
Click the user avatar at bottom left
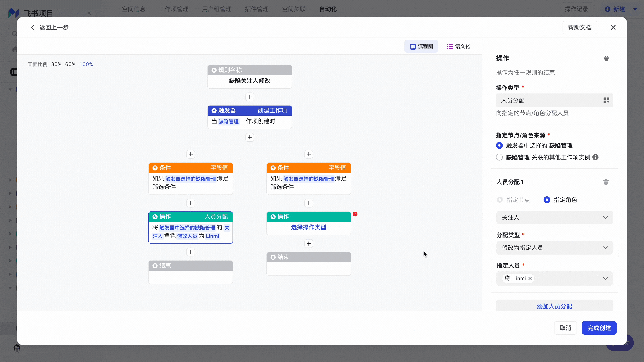click(17, 349)
